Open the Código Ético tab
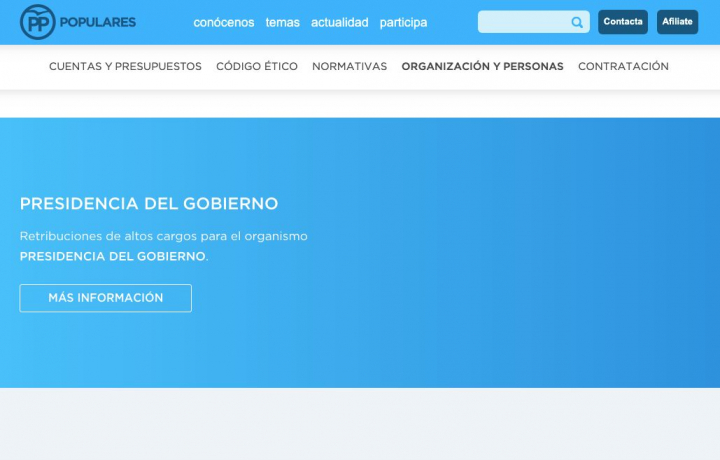720x460 pixels. pos(257,67)
